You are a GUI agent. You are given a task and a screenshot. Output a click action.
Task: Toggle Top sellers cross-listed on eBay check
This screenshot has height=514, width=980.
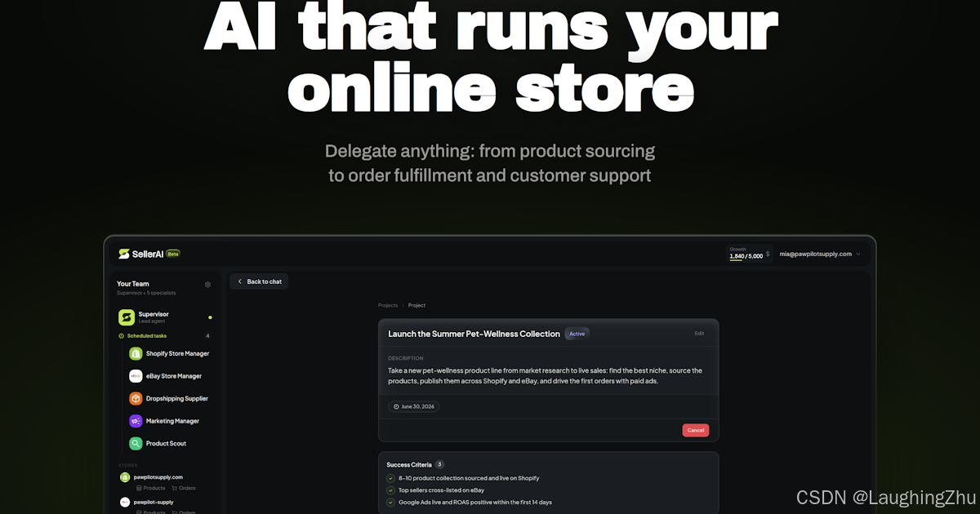[x=391, y=490]
